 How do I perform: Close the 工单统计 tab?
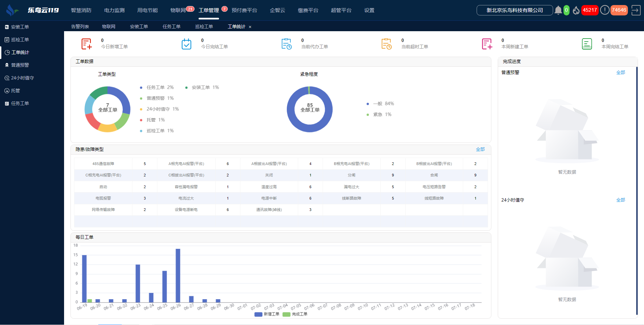point(250,27)
